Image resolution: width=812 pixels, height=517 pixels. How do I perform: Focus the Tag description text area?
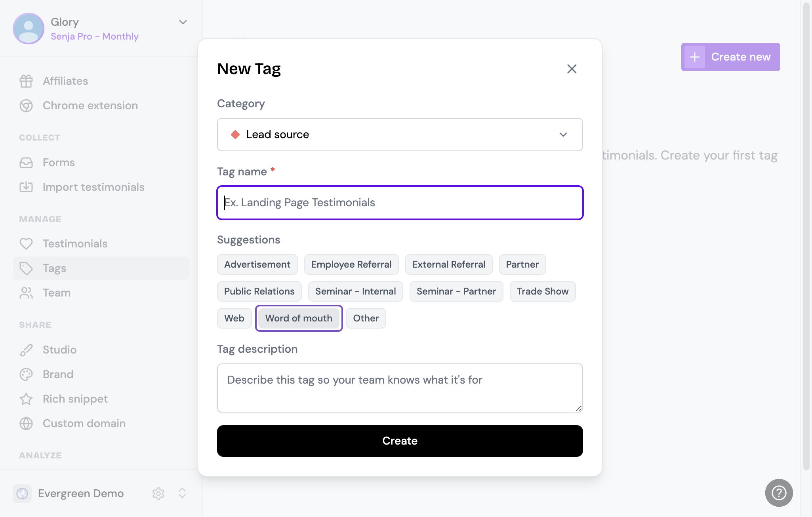(x=400, y=388)
